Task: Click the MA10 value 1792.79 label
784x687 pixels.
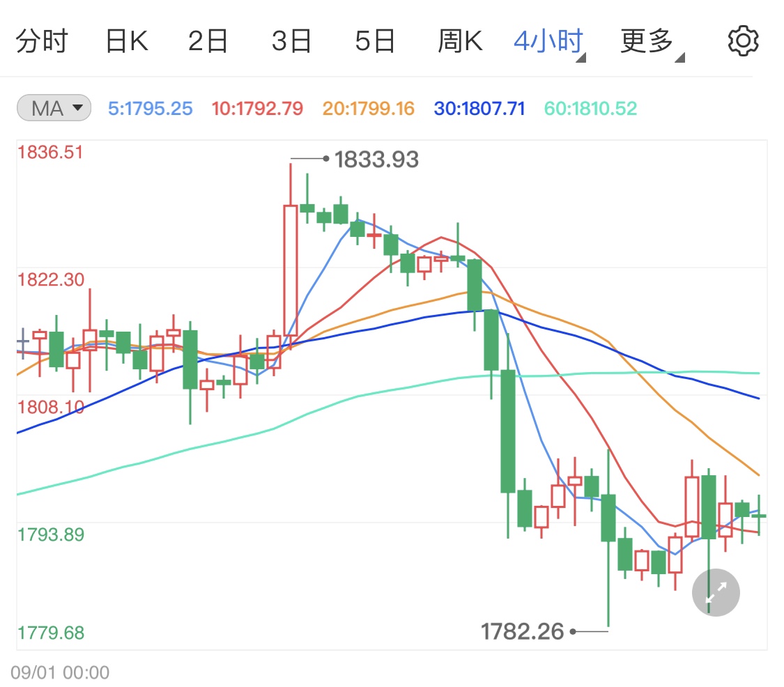Action: click(257, 109)
